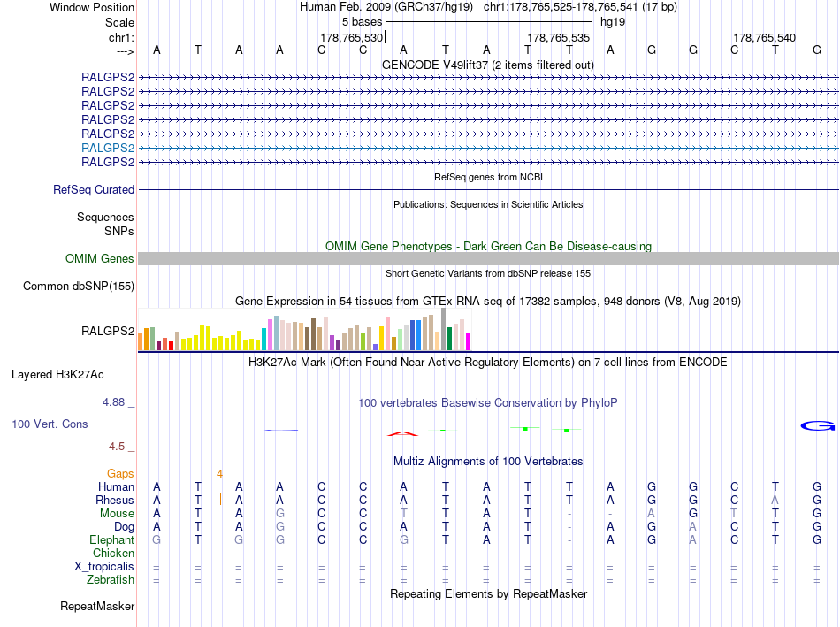The image size is (840, 627).
Task: Click the Gaps row label
Action: 120,474
